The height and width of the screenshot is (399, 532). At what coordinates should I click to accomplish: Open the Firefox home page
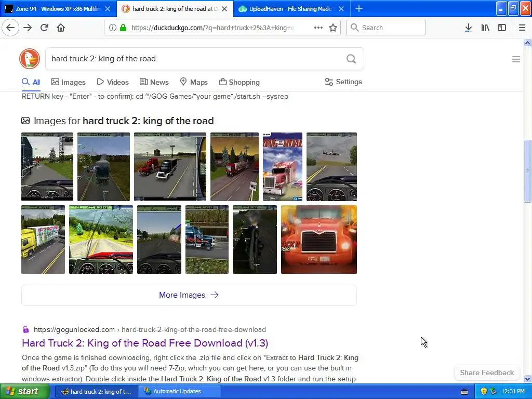click(61, 28)
